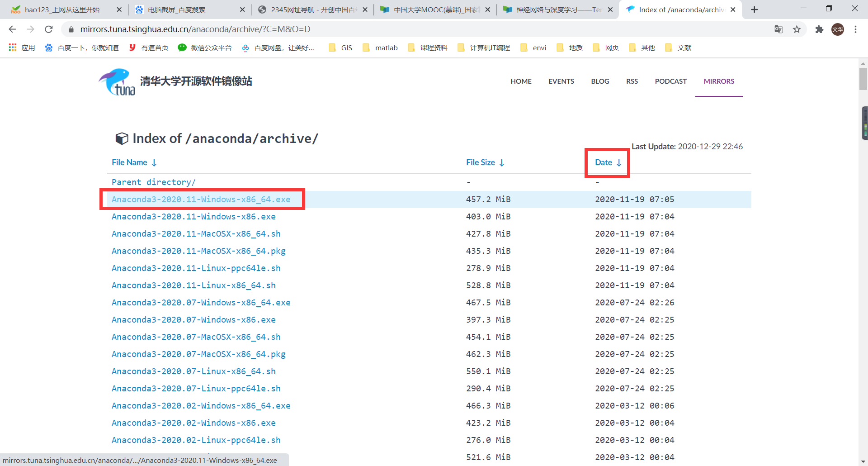Open the RSS nav item

pyautogui.click(x=632, y=81)
